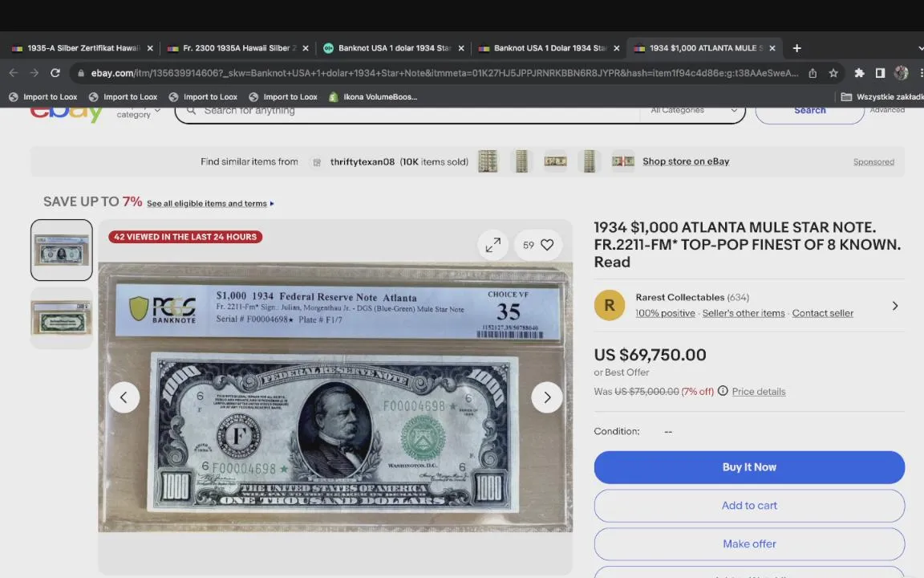Select the front banknote thumbnail
Image resolution: width=924 pixels, height=578 pixels.
click(x=61, y=250)
